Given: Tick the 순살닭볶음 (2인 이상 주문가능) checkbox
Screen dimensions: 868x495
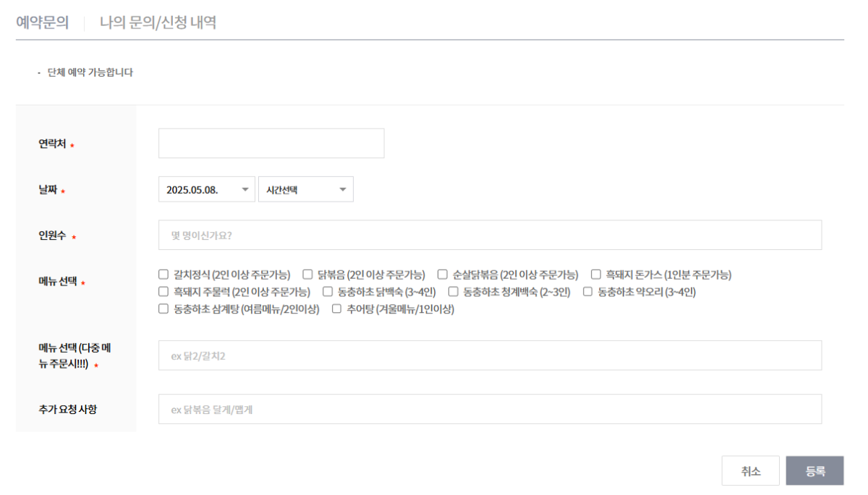Looking at the screenshot, I should pyautogui.click(x=443, y=275).
